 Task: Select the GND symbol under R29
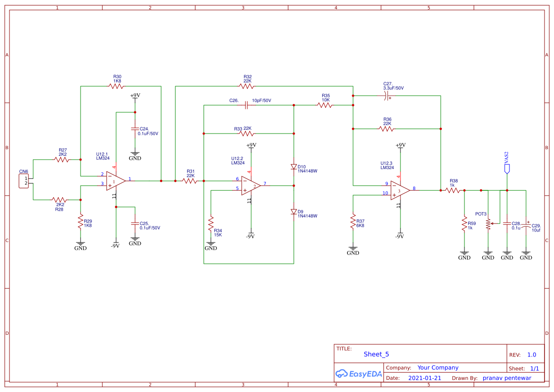coord(81,246)
